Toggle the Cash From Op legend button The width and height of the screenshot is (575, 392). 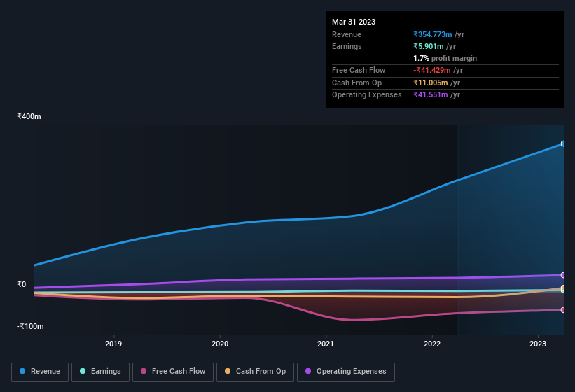[255, 372]
